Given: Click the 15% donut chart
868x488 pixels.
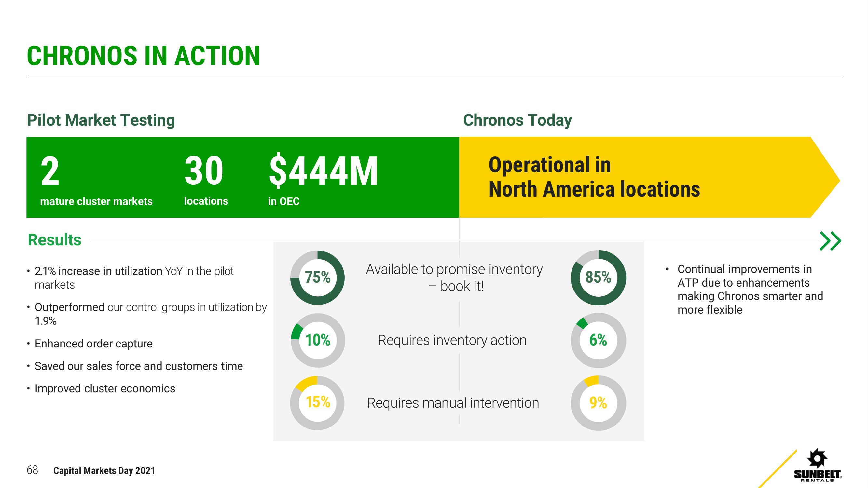Looking at the screenshot, I should click(x=317, y=403).
